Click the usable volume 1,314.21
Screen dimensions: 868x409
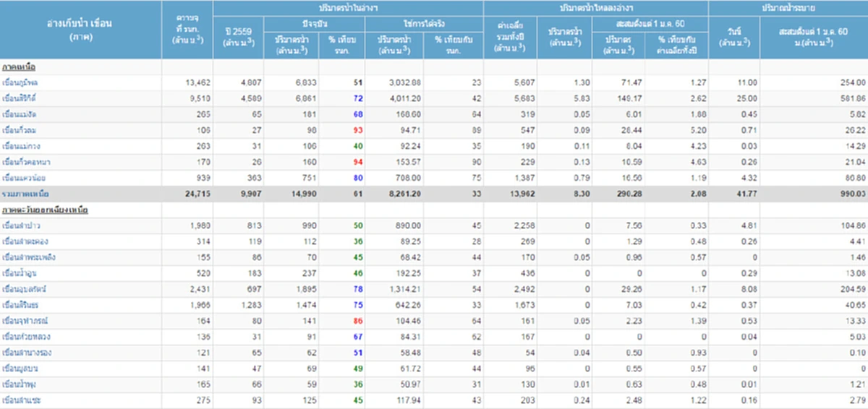406,289
